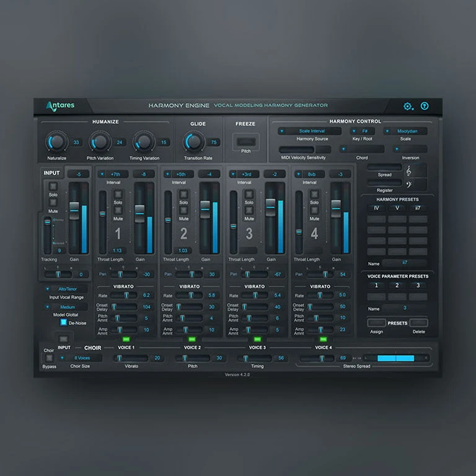The width and height of the screenshot is (476, 476).
Task: Solo harmony voice 4
Action: [314, 194]
